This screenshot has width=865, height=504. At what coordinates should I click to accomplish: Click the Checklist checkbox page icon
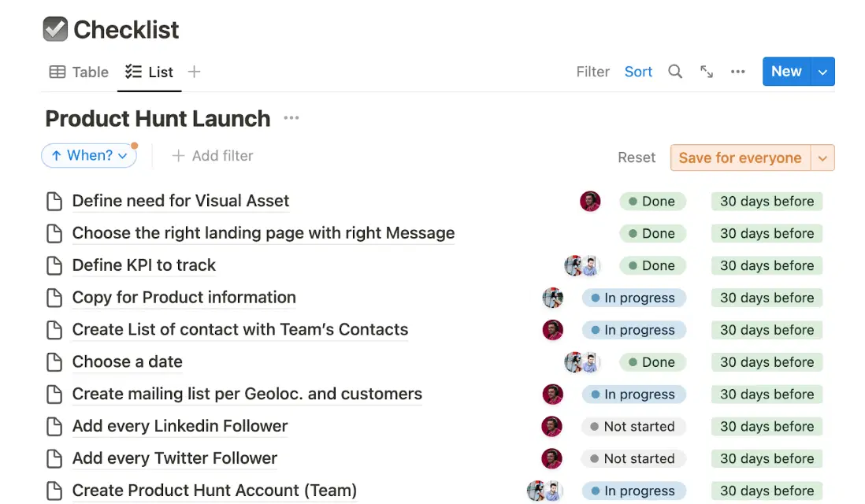click(55, 29)
